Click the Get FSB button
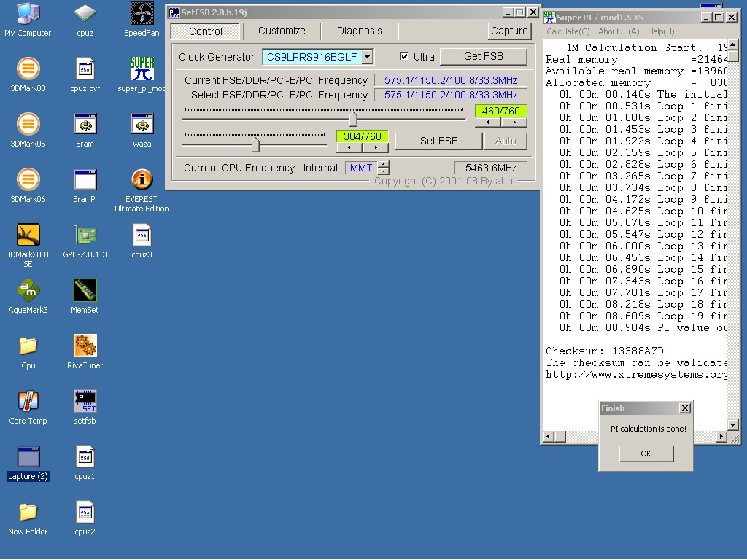The image size is (747, 560). (x=484, y=57)
